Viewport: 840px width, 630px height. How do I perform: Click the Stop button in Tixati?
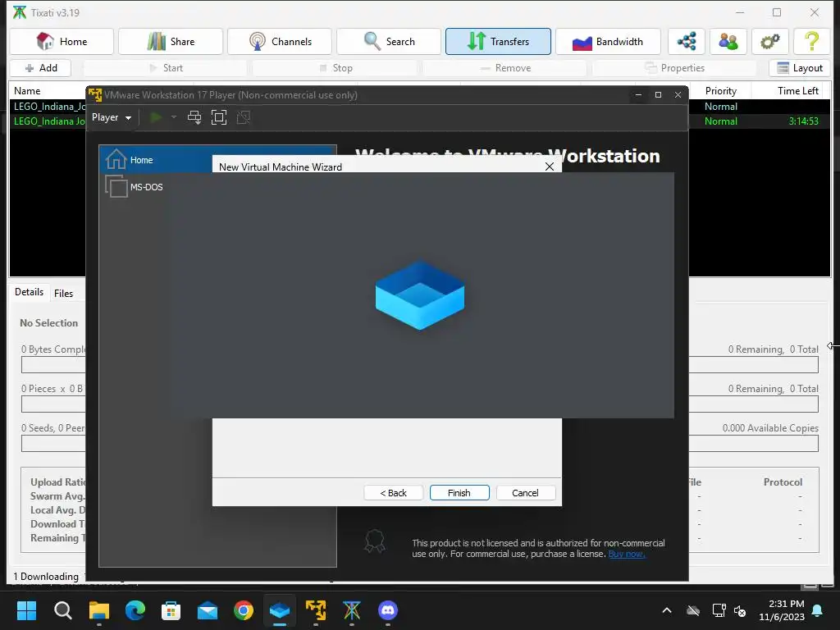point(336,68)
